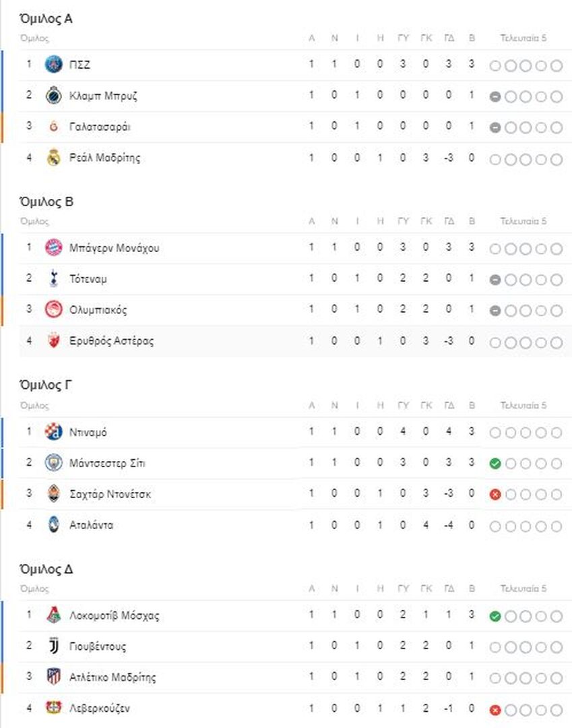Click the Manchester City badge
The width and height of the screenshot is (572, 728).
[53, 463]
